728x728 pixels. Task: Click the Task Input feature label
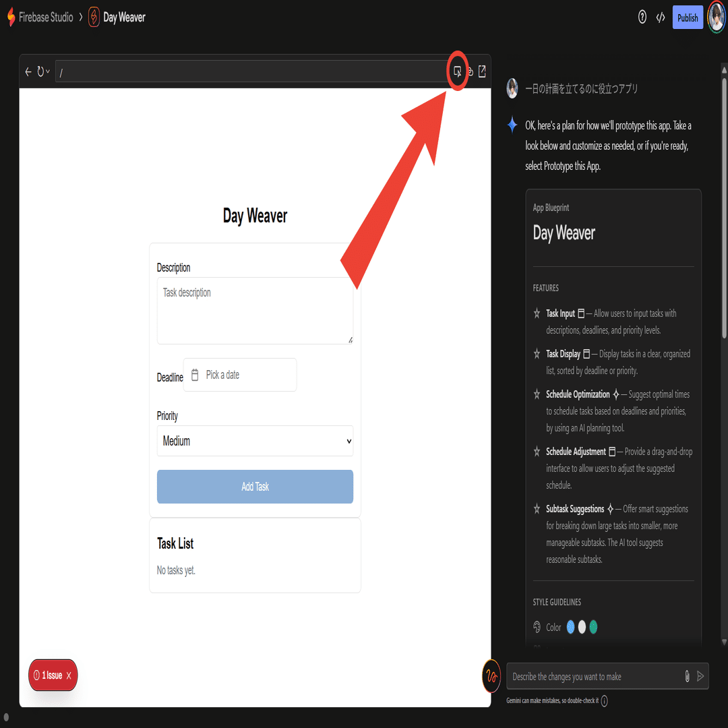tap(560, 313)
